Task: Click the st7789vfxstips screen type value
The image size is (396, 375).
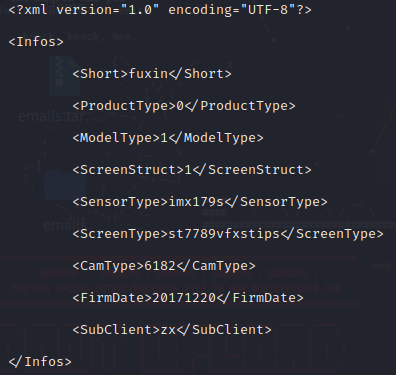Action: pyautogui.click(x=224, y=234)
